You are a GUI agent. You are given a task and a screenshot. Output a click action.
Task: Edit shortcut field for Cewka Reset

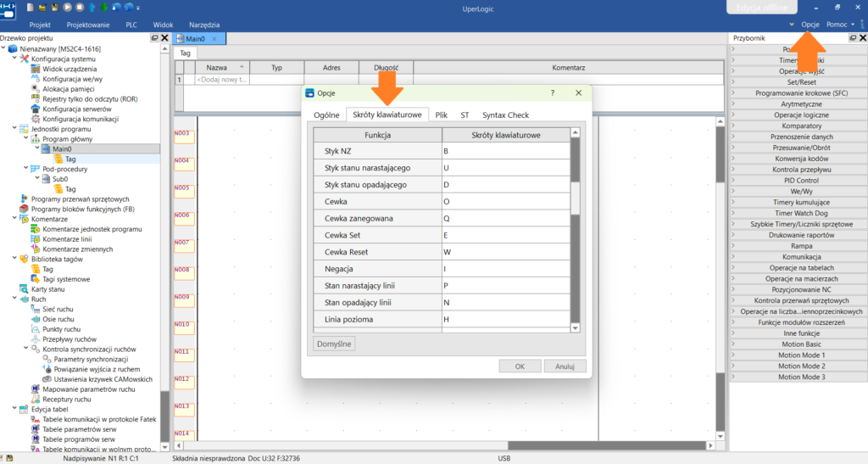[x=505, y=252]
